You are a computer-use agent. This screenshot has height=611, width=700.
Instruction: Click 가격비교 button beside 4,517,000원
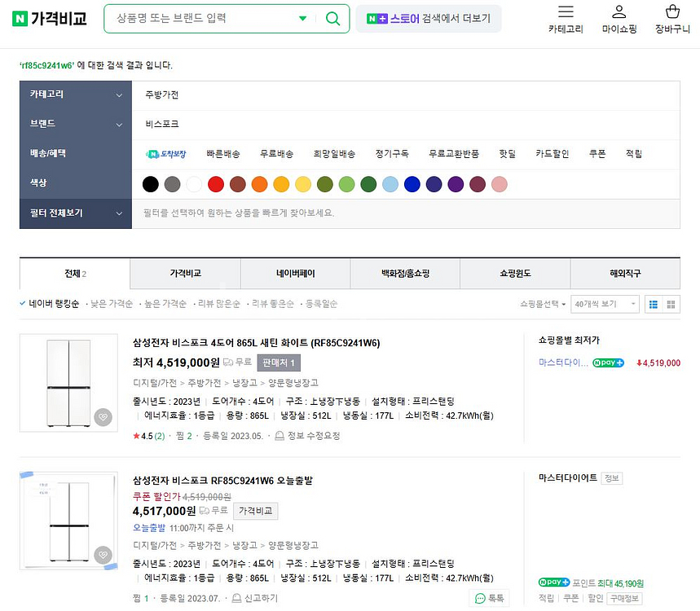click(x=255, y=511)
